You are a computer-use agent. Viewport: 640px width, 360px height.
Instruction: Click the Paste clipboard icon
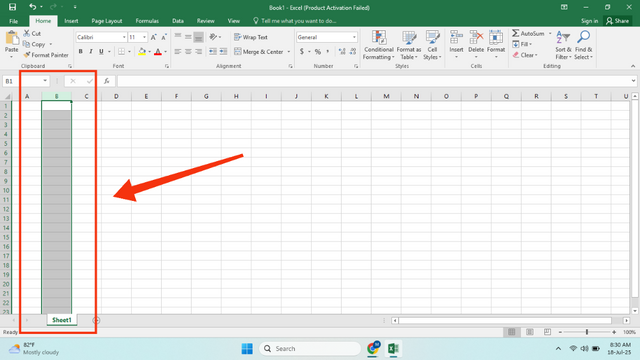point(12,38)
